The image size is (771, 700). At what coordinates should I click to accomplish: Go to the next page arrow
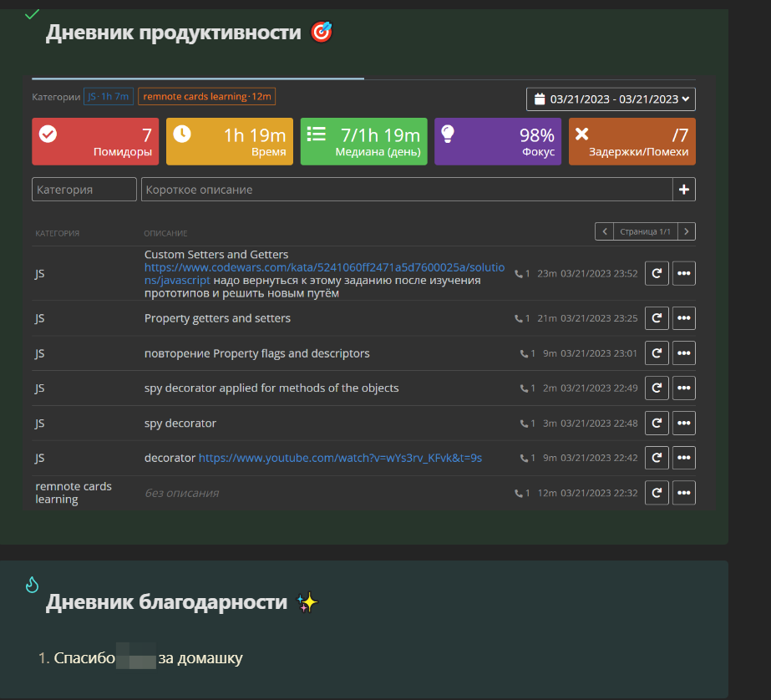click(x=687, y=231)
